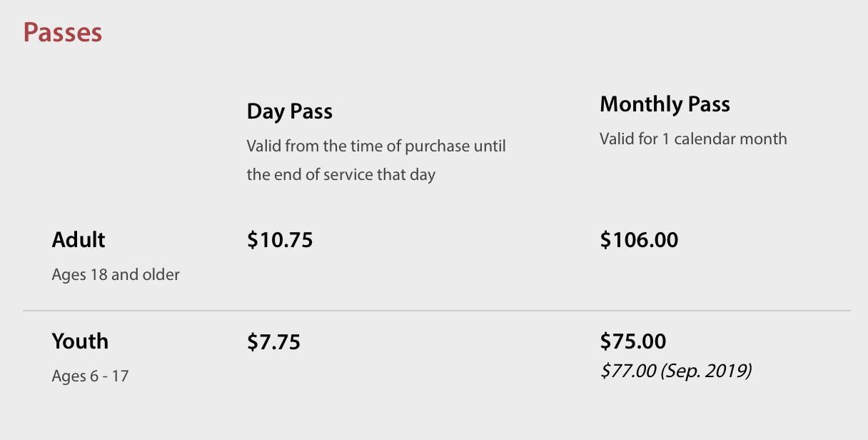
Task: Click the divider line between Adult and Youth
Action: (436, 311)
